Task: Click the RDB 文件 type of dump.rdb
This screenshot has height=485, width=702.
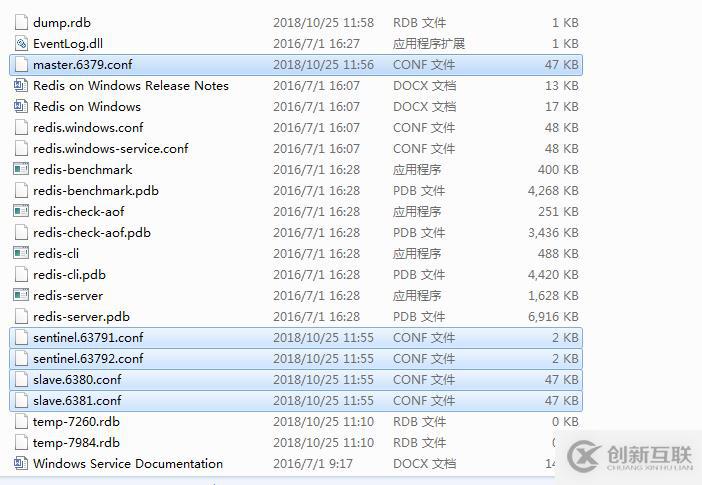Action: tap(419, 22)
